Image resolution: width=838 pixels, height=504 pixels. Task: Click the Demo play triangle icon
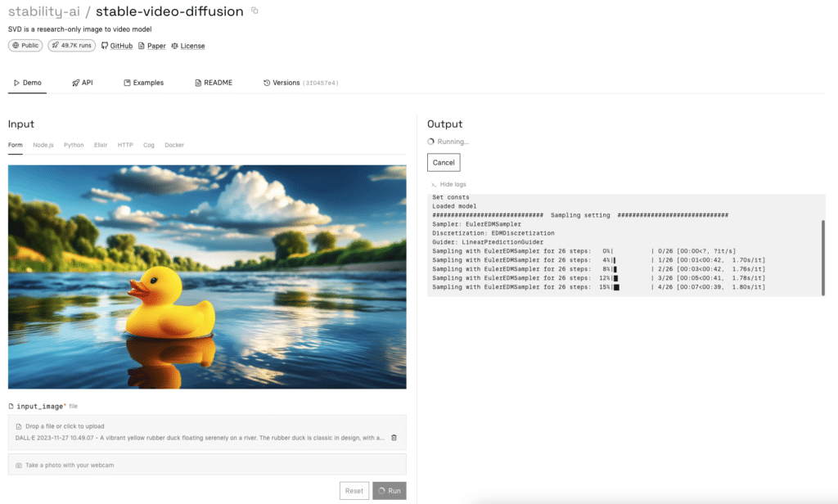click(x=16, y=83)
